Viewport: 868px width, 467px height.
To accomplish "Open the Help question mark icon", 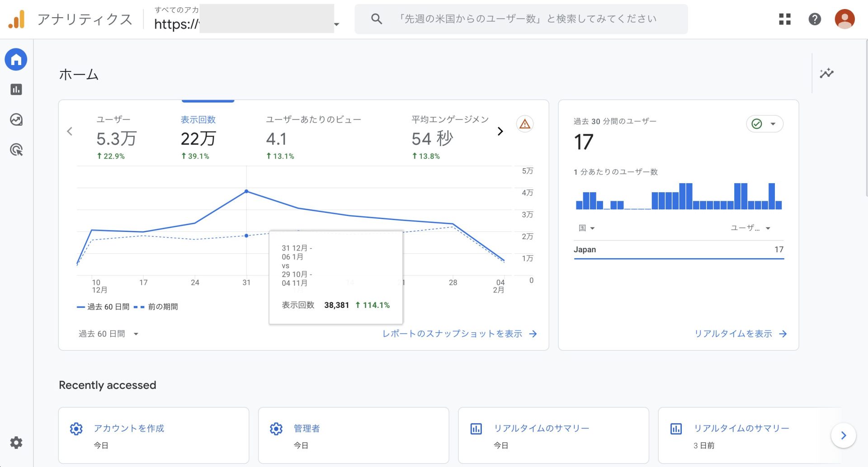I will point(815,19).
